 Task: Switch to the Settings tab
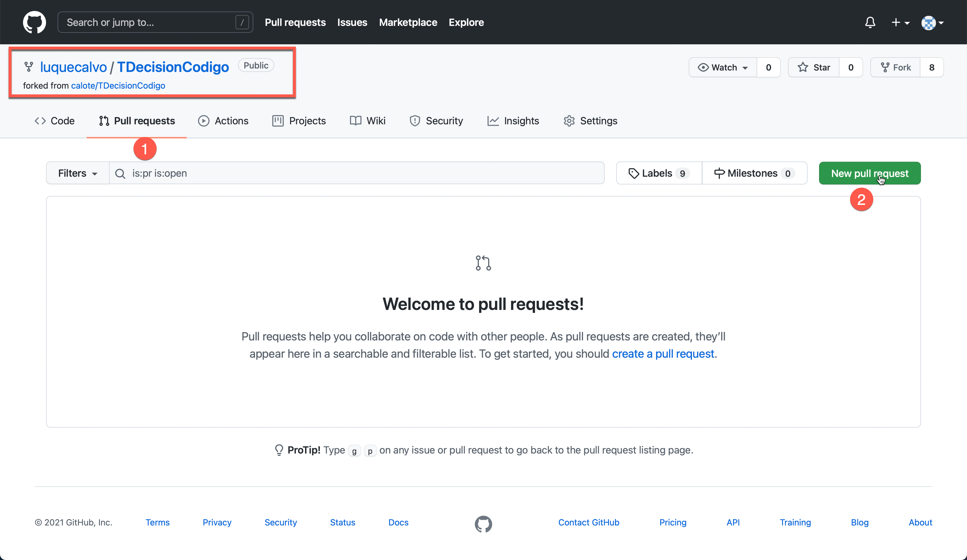[590, 121]
